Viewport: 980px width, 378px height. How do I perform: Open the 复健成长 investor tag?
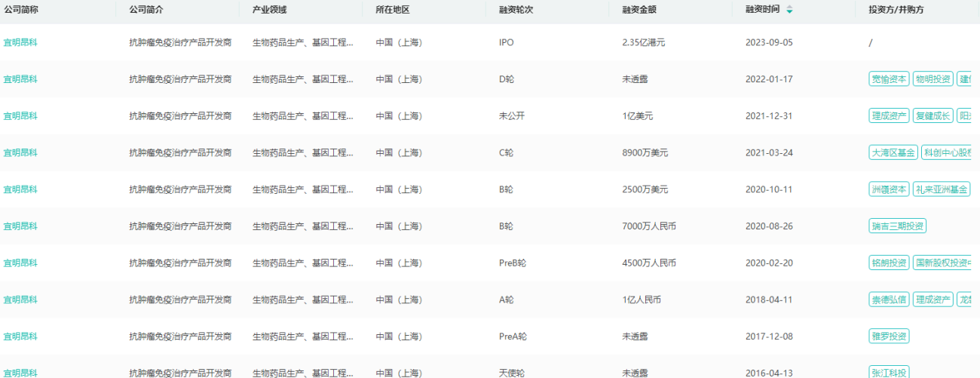pyautogui.click(x=933, y=116)
